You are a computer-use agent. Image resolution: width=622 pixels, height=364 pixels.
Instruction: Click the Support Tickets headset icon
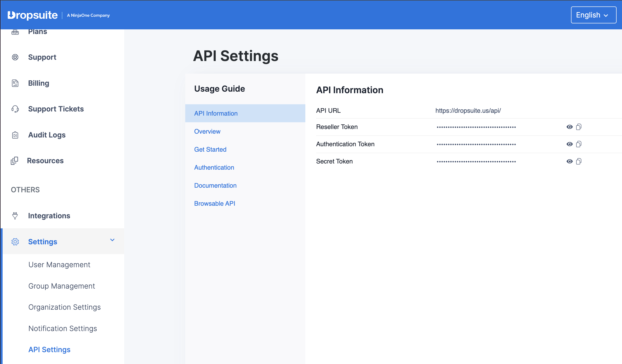point(15,109)
